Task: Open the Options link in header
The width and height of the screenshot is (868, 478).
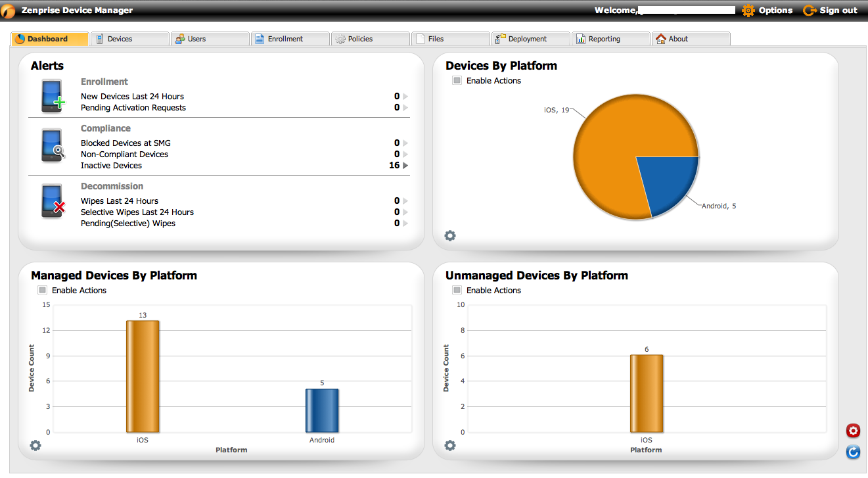Action: (x=767, y=11)
